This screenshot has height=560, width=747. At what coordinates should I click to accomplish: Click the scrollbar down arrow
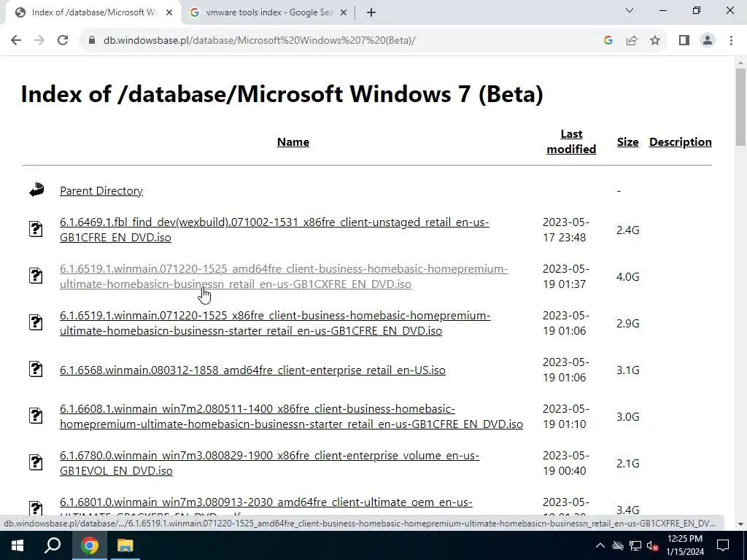(x=740, y=524)
